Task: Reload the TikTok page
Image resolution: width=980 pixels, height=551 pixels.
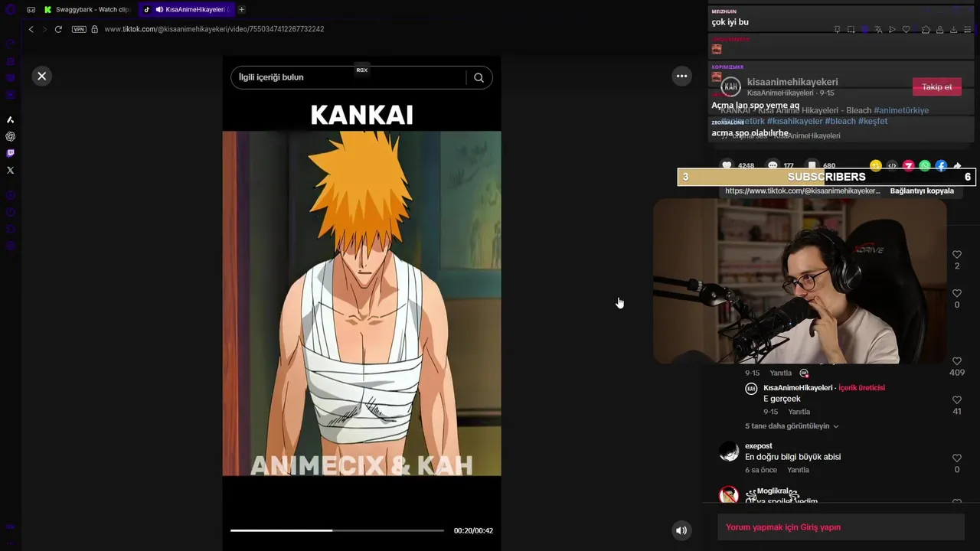Action: coord(58,29)
